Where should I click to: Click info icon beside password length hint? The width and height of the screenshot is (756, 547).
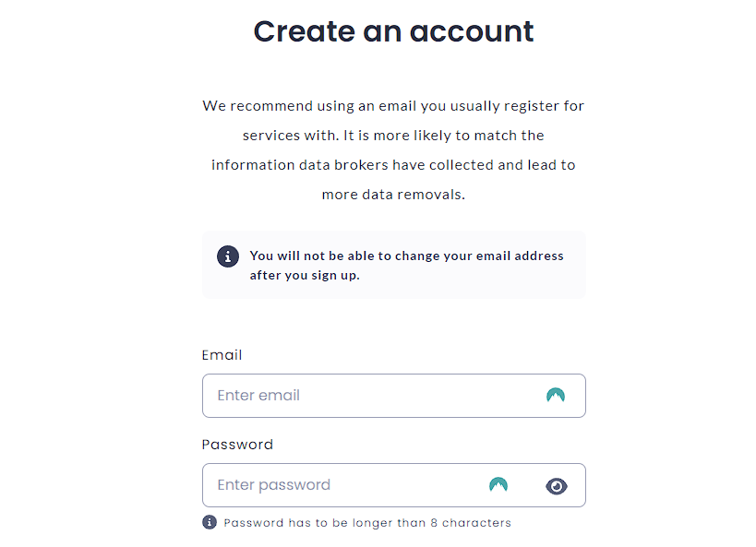(210, 522)
